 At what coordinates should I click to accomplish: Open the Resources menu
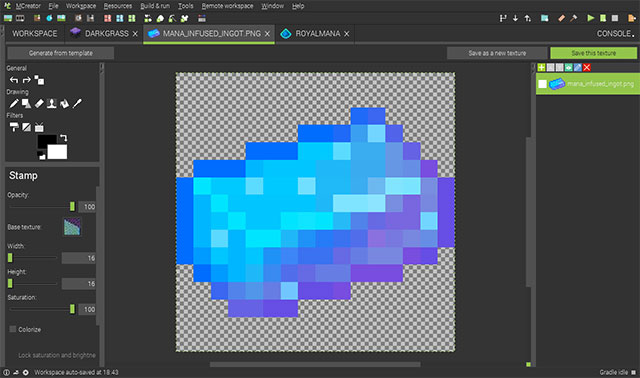click(118, 6)
